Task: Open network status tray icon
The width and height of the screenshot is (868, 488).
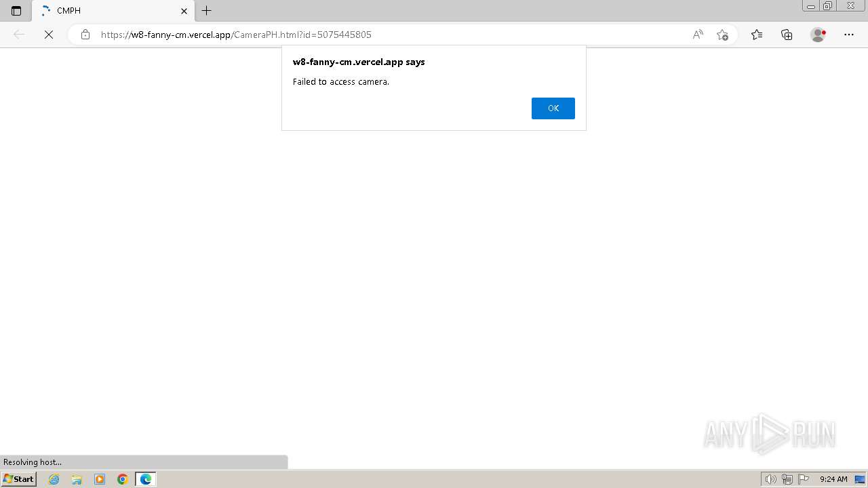Action: [787, 479]
